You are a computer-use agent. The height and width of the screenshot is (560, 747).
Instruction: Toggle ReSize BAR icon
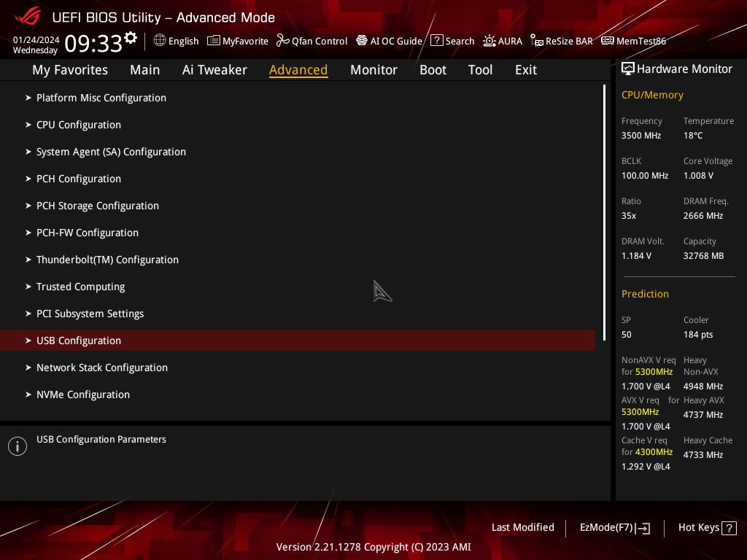click(x=537, y=41)
